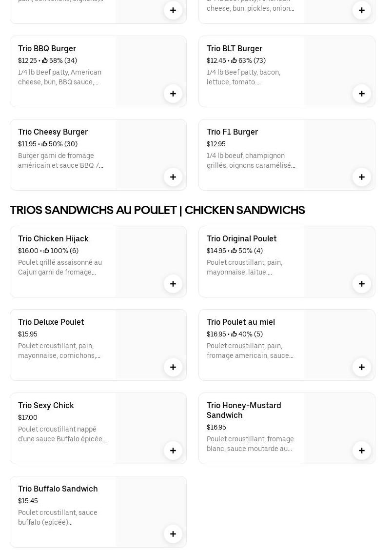Click Trio Honey-Mustard Sandwich name
This screenshot has height=551, width=392.
click(x=244, y=410)
